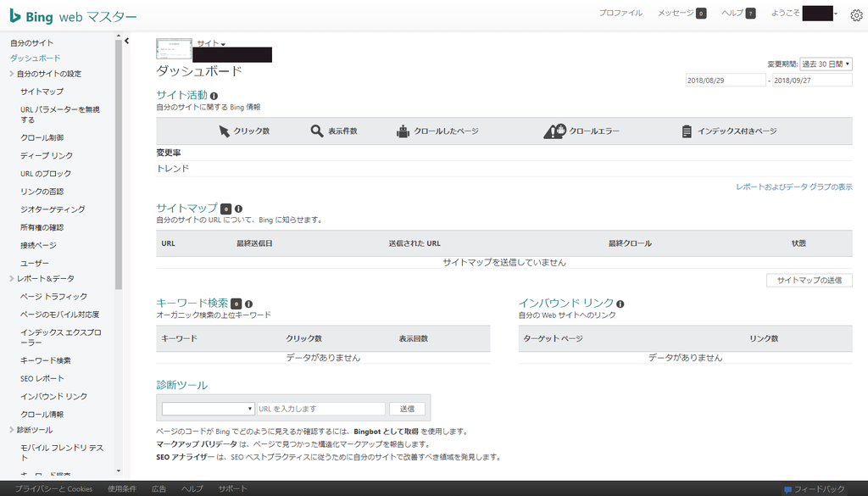Click the Bing web マスター logo
The width and height of the screenshot is (868, 496).
(x=73, y=17)
